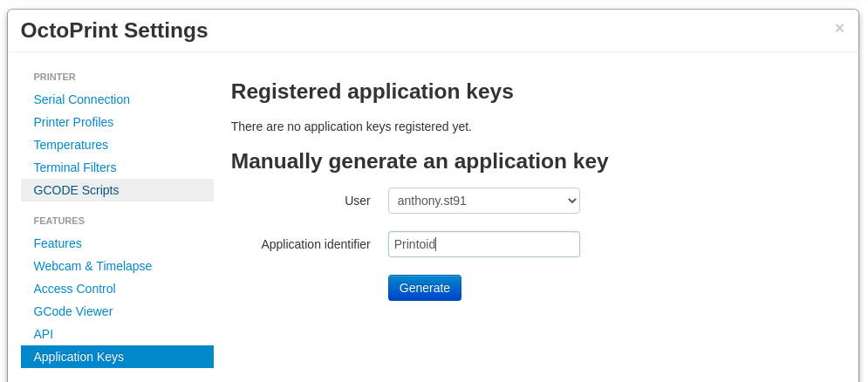868x382 pixels.
Task: Click the active Application Keys tab
Action: (x=79, y=357)
